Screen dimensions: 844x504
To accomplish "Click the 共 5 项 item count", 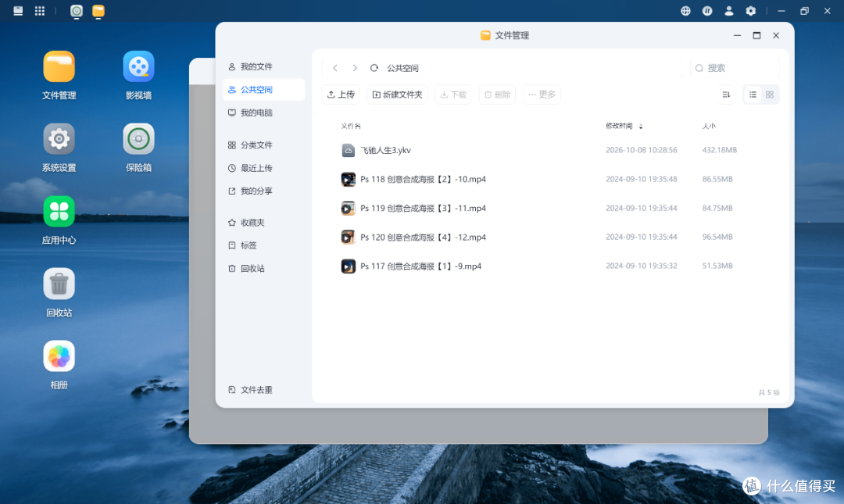I will [x=769, y=392].
